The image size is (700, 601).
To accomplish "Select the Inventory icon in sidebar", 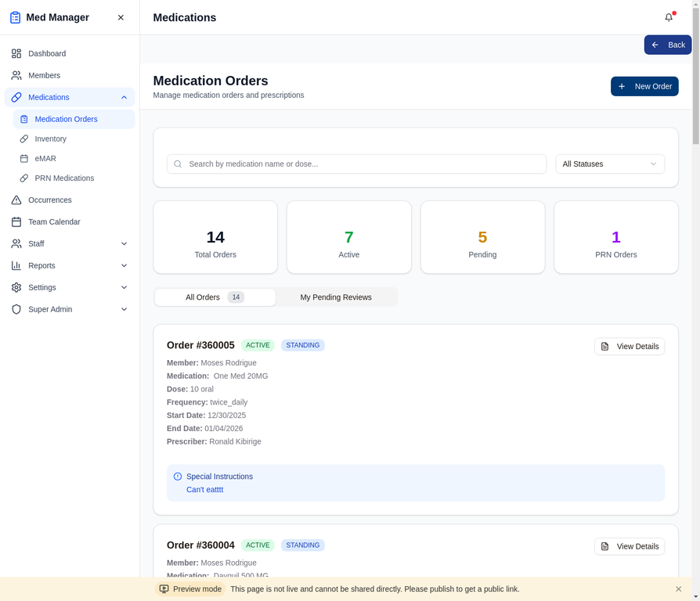I will [x=25, y=139].
